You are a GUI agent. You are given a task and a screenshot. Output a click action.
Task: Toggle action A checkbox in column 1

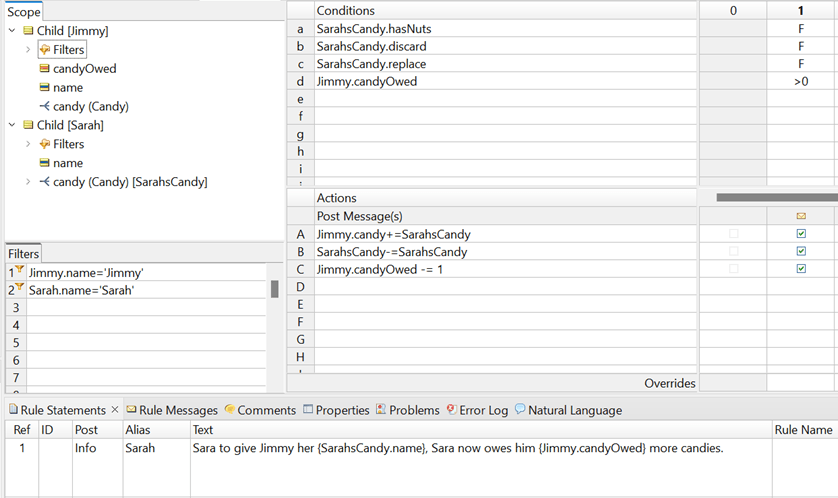[x=801, y=234]
